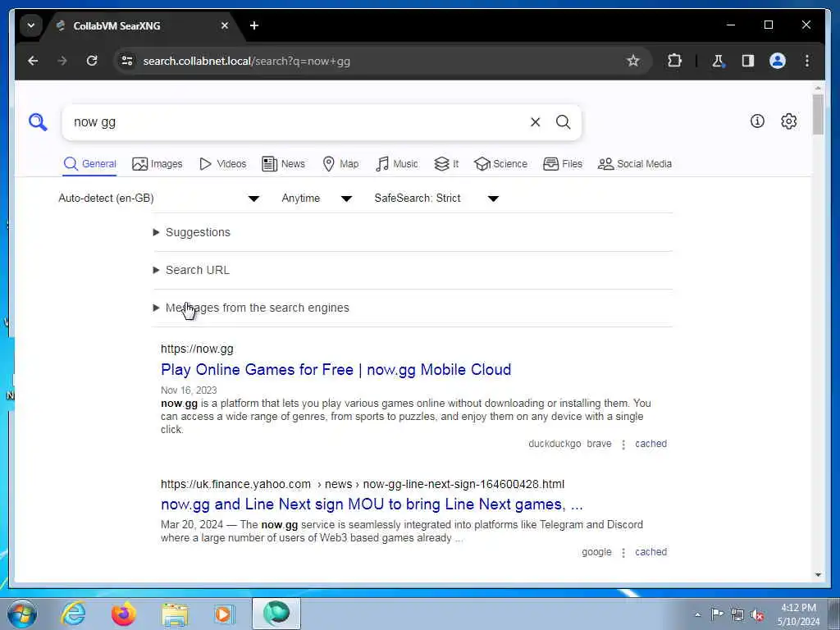Screen dimensions: 840x630
Task: Reload the page
Action: [x=92, y=61]
